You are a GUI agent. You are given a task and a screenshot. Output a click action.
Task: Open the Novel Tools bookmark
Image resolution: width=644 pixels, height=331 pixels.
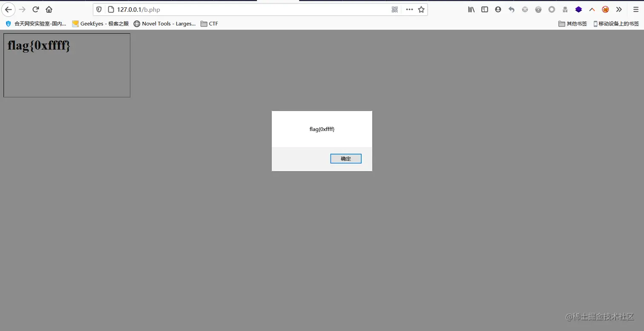pyautogui.click(x=165, y=24)
